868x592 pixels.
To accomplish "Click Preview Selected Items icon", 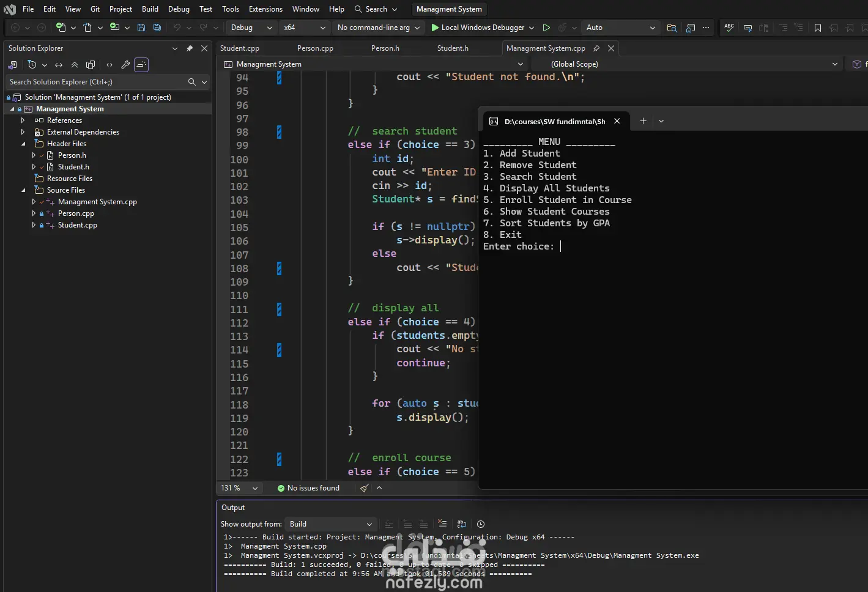I will point(141,65).
